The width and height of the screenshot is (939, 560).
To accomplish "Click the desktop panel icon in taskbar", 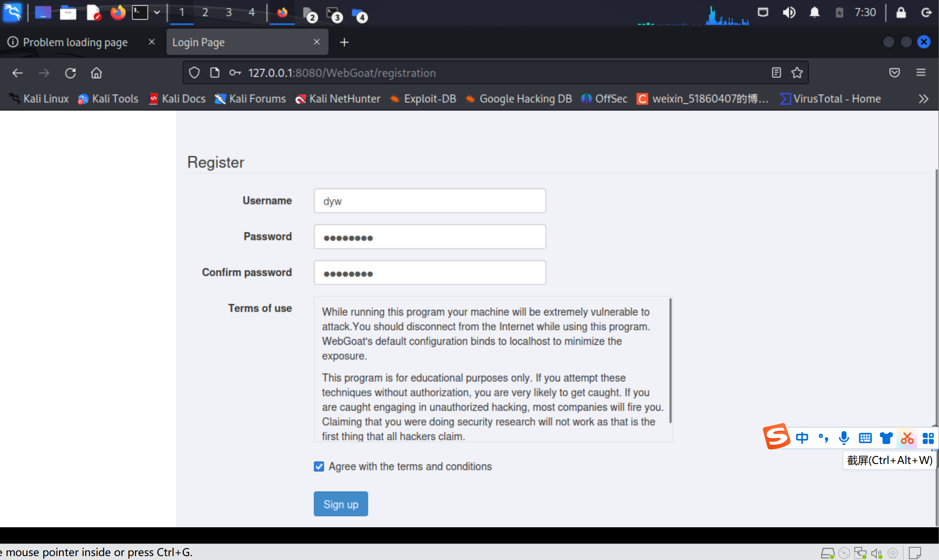I will point(43,13).
